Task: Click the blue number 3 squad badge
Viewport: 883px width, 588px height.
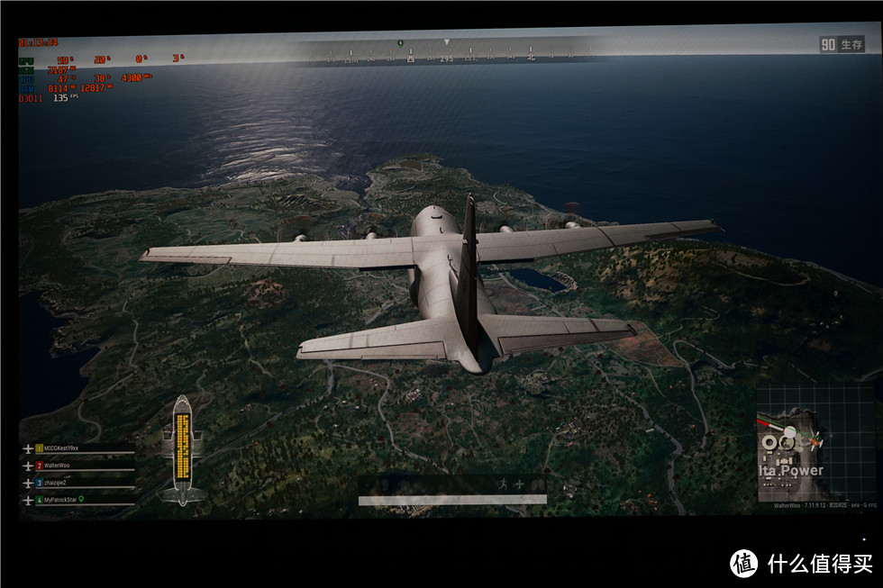Action: point(40,483)
